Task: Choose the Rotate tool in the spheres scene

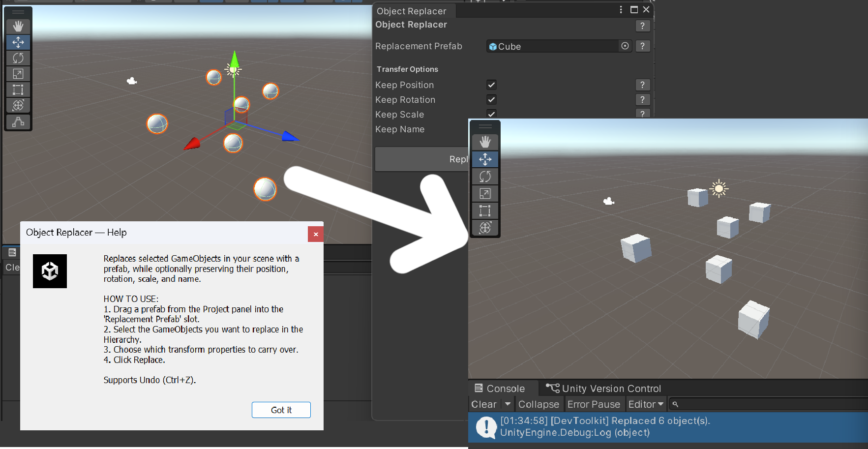Action: point(18,58)
